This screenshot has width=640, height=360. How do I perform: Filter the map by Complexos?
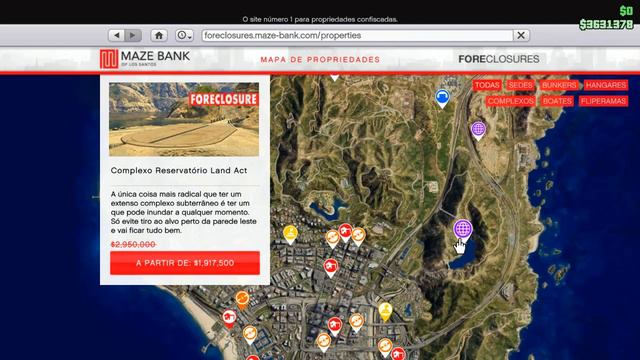tap(511, 101)
